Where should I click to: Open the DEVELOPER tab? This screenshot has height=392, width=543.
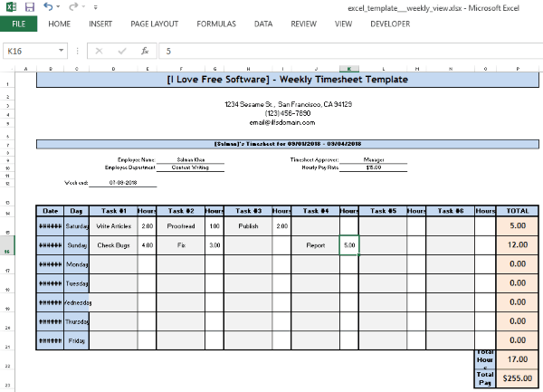(x=390, y=24)
